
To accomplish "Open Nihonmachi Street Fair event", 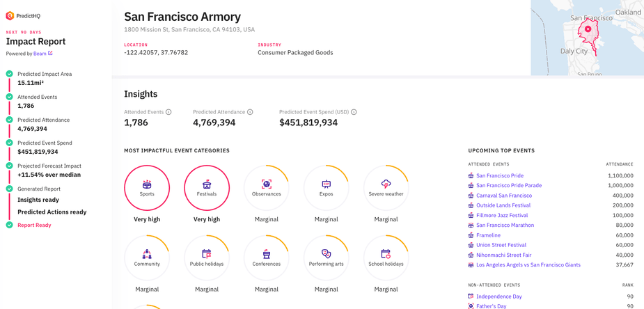I will tap(504, 255).
